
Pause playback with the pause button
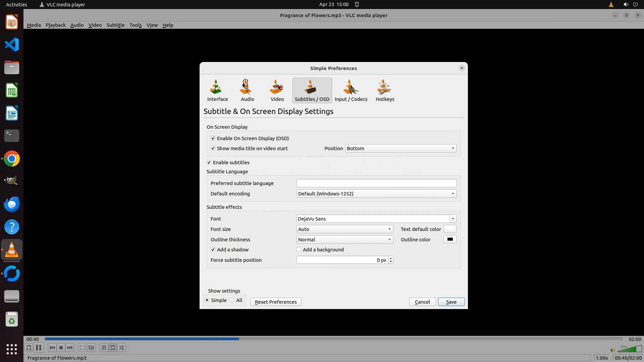[x=39, y=348]
